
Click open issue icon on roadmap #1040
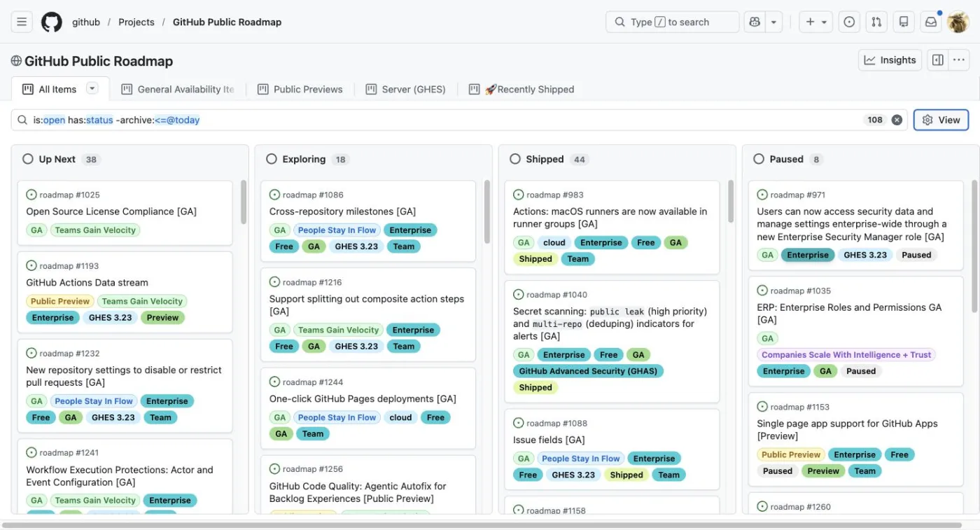[x=519, y=295]
